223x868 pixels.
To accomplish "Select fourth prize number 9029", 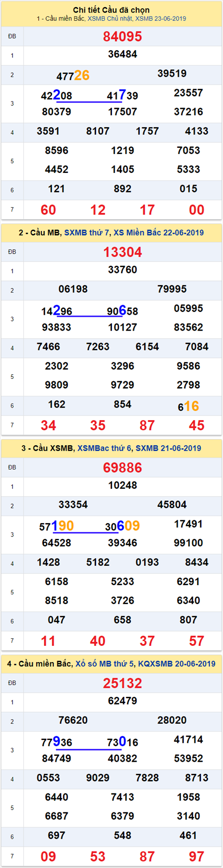I will (x=98, y=778).
